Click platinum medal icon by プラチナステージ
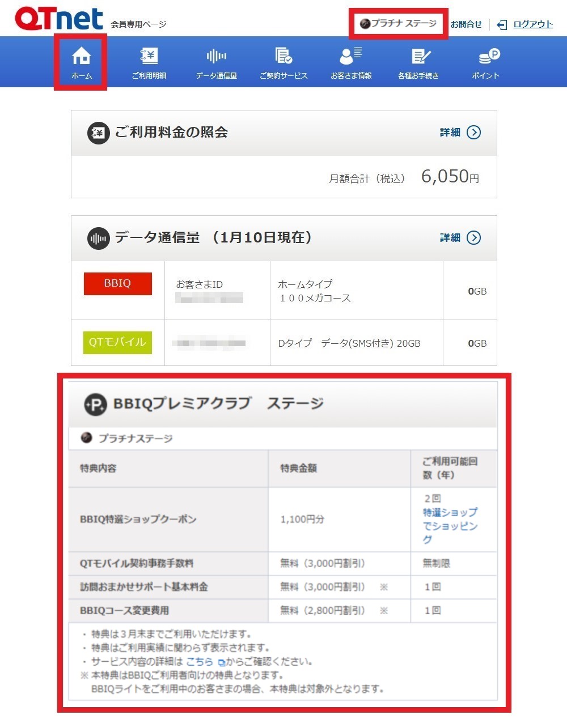This screenshot has width=567, height=728. (x=86, y=438)
